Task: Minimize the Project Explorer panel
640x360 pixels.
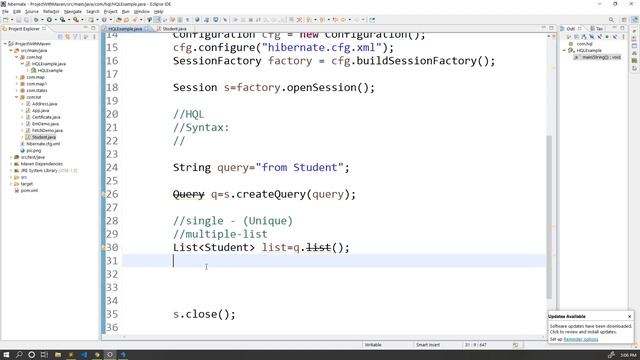Action: pos(86,28)
